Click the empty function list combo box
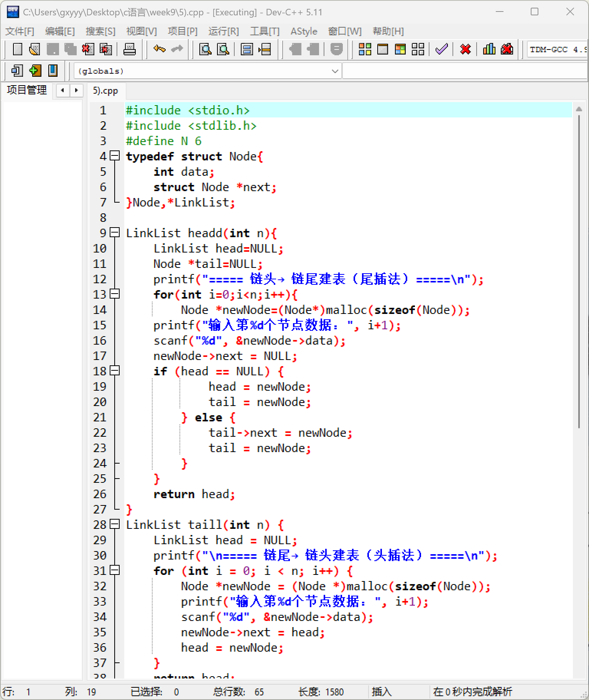The width and height of the screenshot is (589, 700). (465, 71)
